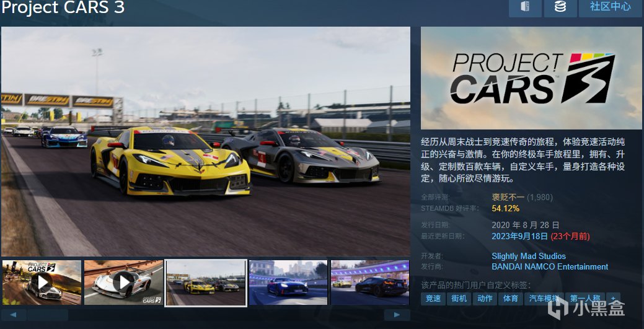Click the thumbnail strip scrollbar handle

48,315
